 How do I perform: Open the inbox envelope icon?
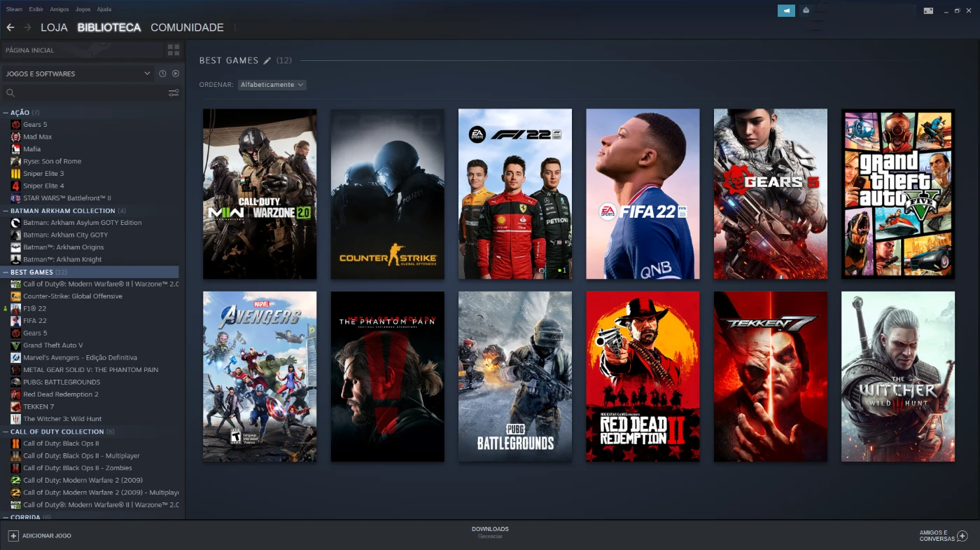tap(806, 11)
